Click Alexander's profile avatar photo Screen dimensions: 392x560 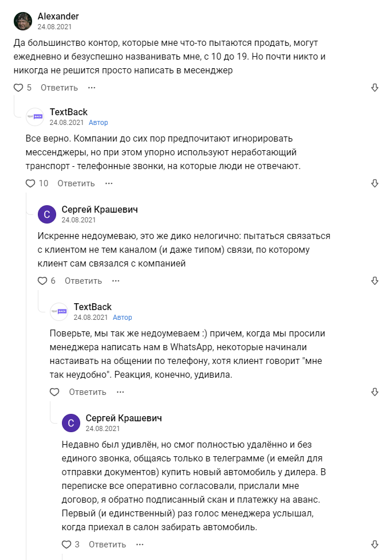[x=23, y=21]
